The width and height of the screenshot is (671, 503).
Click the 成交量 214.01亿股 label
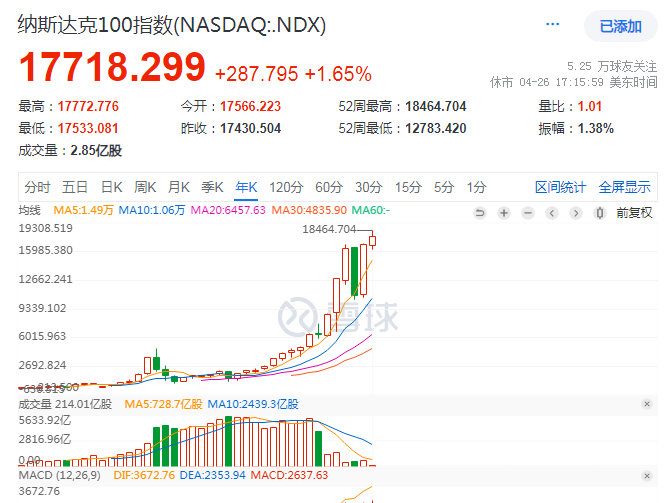[x=65, y=404]
